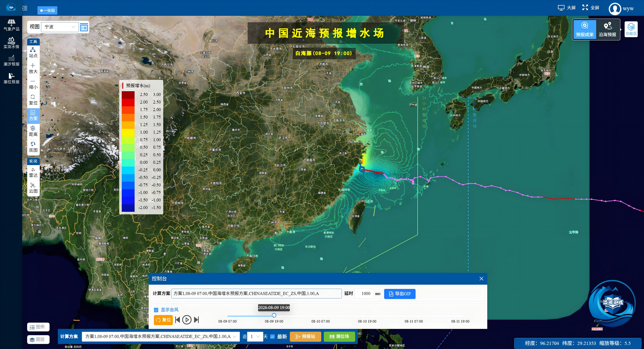The image size is (644, 349).
Task: Show the 云图 satellite cloud overlay
Action: 33,188
